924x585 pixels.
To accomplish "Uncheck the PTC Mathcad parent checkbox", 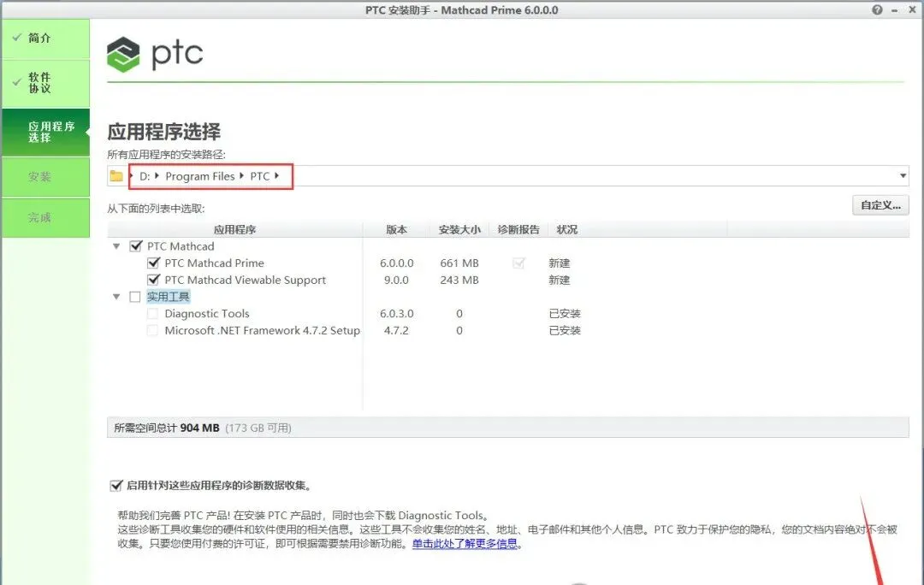I will (135, 246).
